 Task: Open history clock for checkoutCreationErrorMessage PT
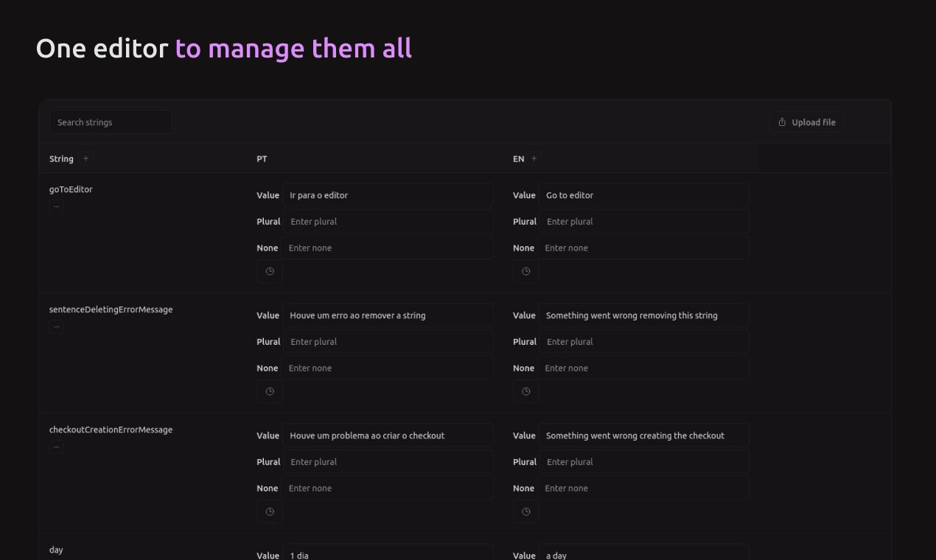(x=270, y=511)
